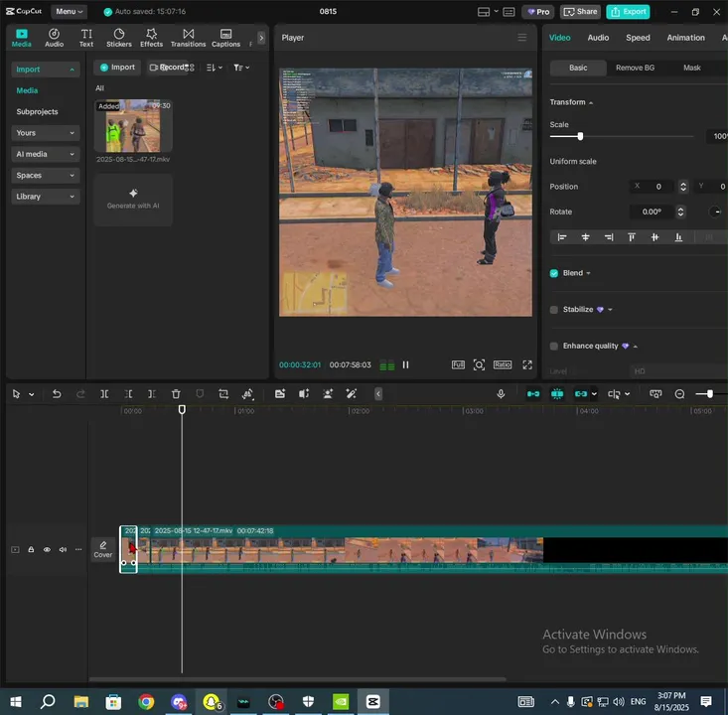
Task: Open the Captions panel
Action: click(x=225, y=38)
